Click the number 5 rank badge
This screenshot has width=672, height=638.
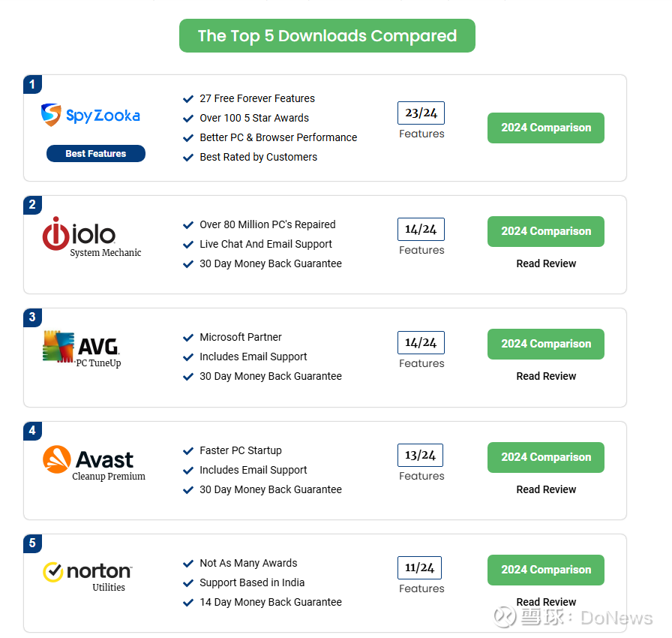click(x=32, y=543)
